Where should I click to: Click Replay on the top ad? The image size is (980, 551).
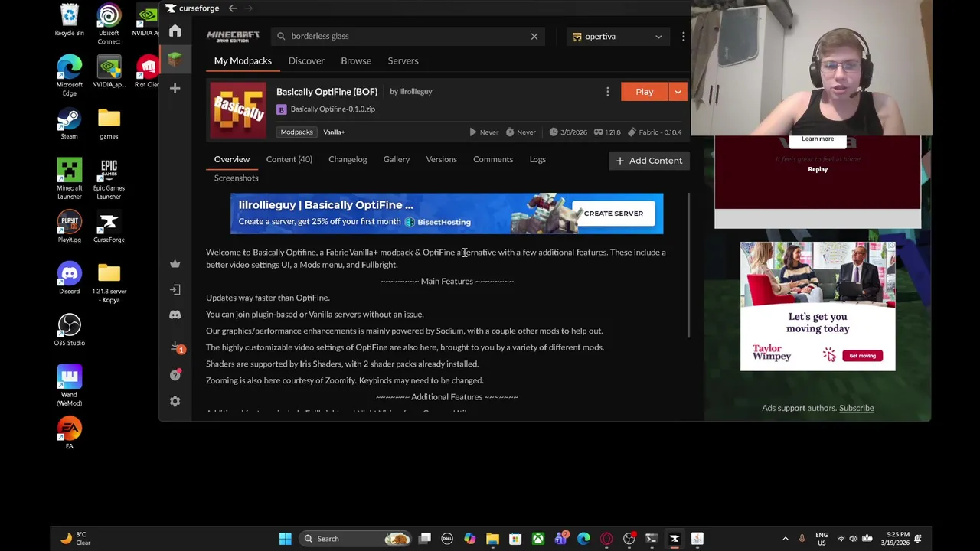(818, 169)
